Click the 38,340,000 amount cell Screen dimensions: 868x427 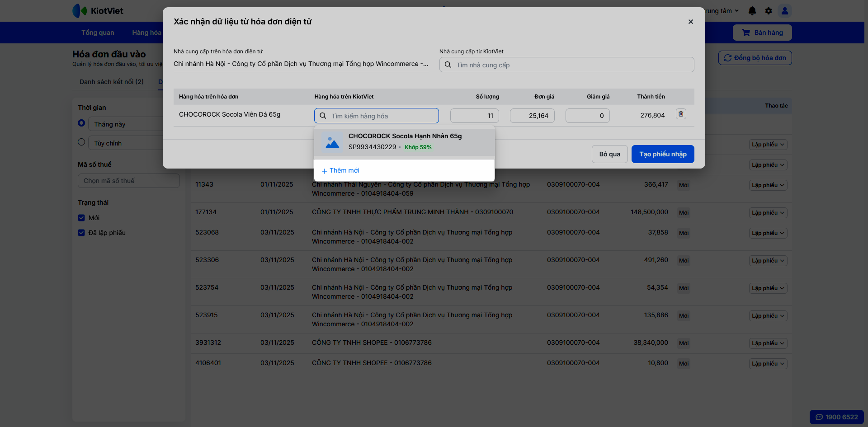651,343
